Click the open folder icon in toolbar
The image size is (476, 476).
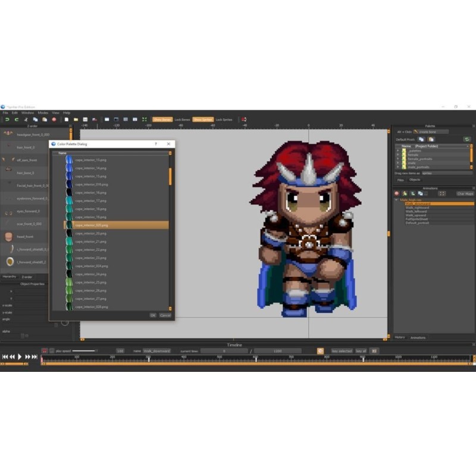[76, 120]
